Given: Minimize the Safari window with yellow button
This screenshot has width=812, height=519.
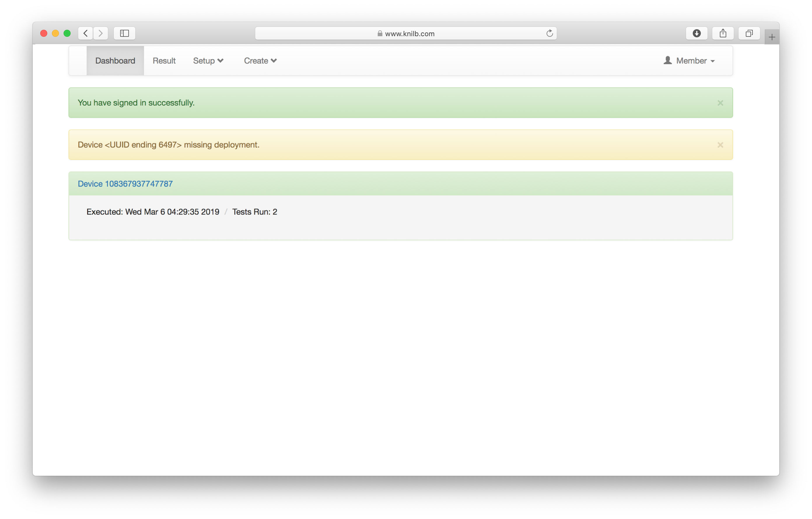Looking at the screenshot, I should (x=55, y=33).
